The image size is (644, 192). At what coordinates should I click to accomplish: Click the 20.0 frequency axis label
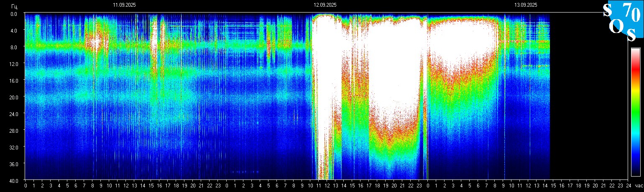pyautogui.click(x=13, y=97)
